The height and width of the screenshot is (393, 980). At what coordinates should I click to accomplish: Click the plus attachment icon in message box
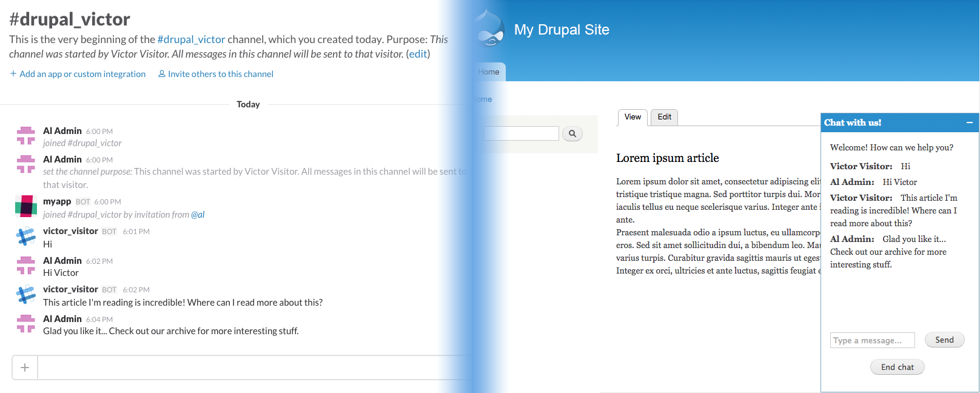coord(25,368)
